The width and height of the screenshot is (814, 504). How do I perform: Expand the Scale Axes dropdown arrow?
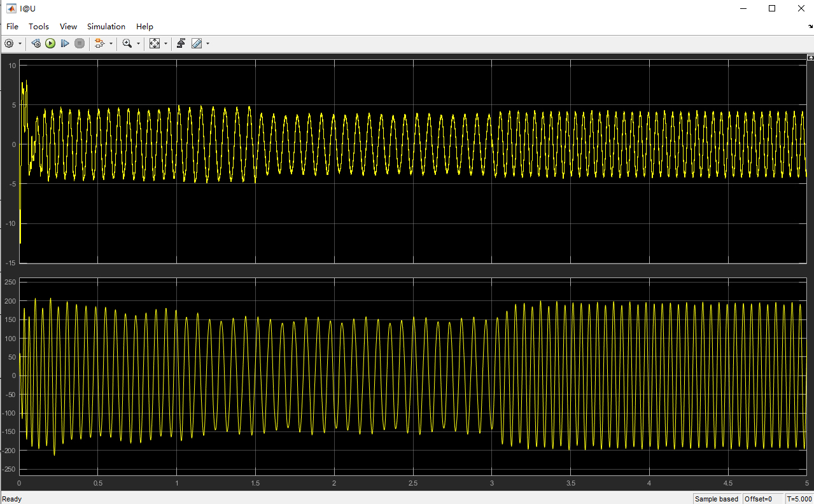pyautogui.click(x=165, y=43)
